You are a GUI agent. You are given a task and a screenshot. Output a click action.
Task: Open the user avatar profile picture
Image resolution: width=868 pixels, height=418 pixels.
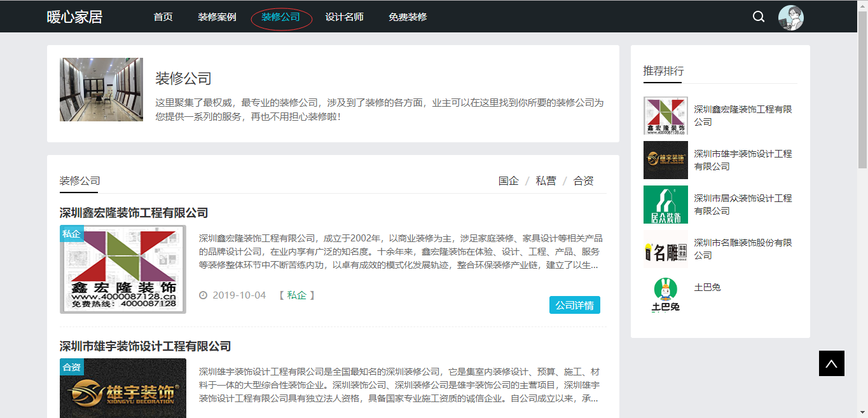[x=791, y=18]
